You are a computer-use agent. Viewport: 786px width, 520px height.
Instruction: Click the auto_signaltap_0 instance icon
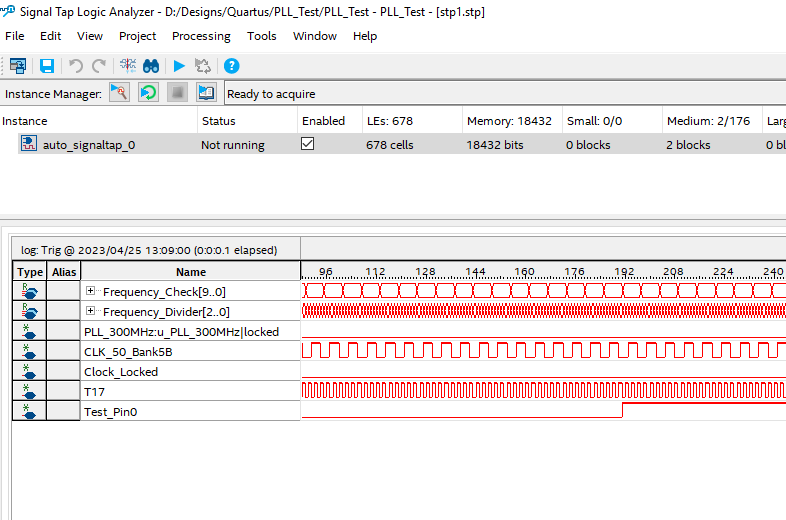pos(29,144)
